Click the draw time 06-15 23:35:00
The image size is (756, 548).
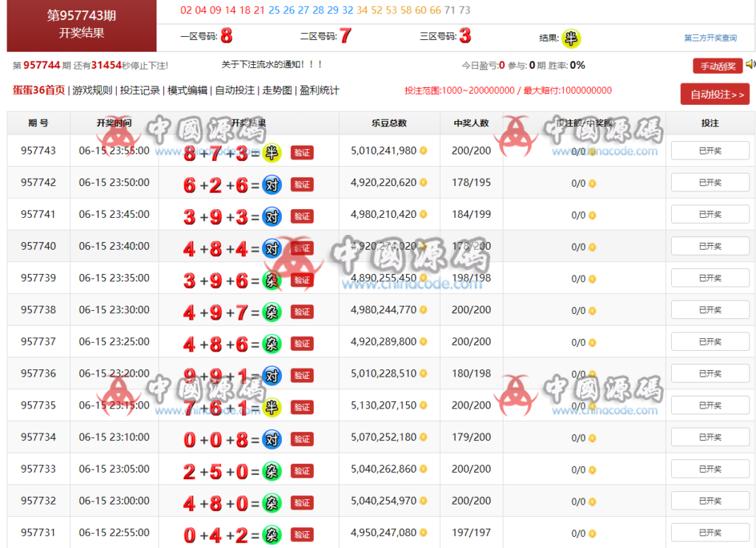[114, 278]
